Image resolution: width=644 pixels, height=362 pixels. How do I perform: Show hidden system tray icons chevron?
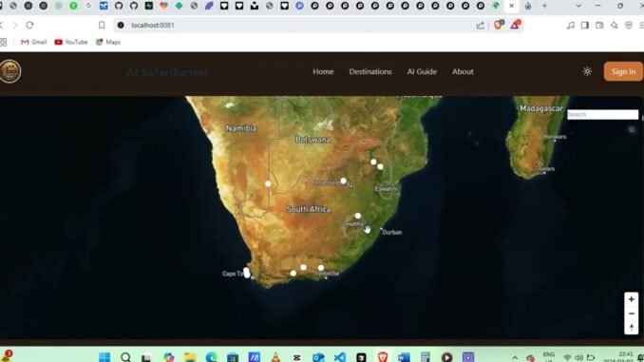point(515,357)
